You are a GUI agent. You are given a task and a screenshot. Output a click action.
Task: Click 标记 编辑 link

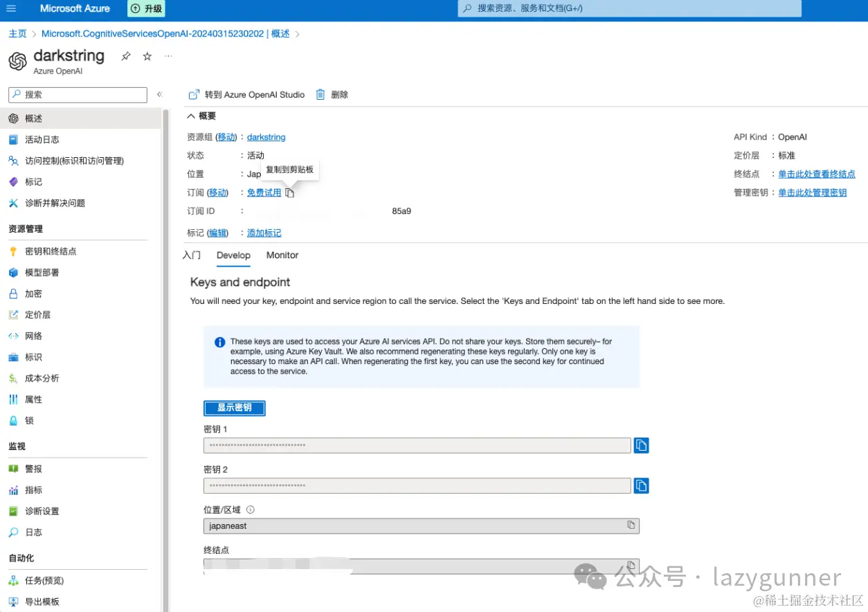coord(218,233)
